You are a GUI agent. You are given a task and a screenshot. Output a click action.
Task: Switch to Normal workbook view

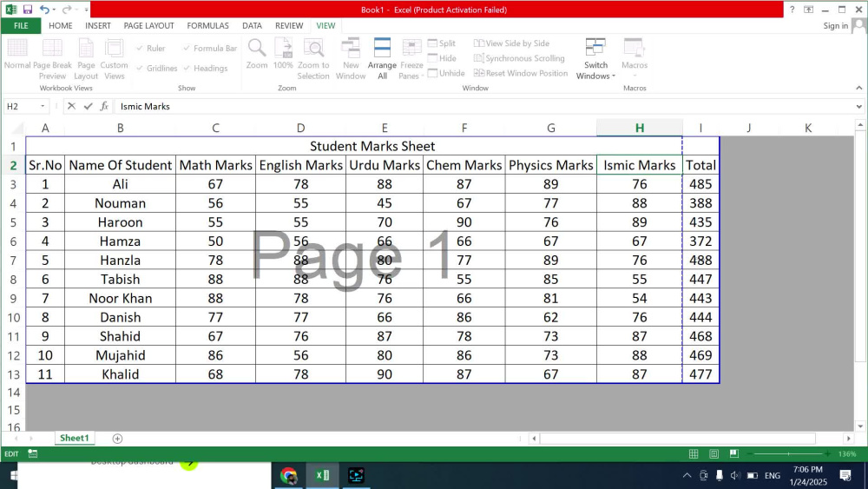pos(17,54)
